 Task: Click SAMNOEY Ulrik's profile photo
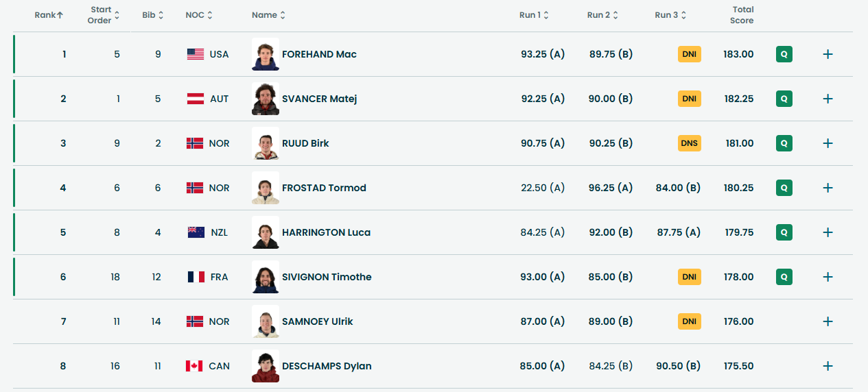tap(266, 321)
